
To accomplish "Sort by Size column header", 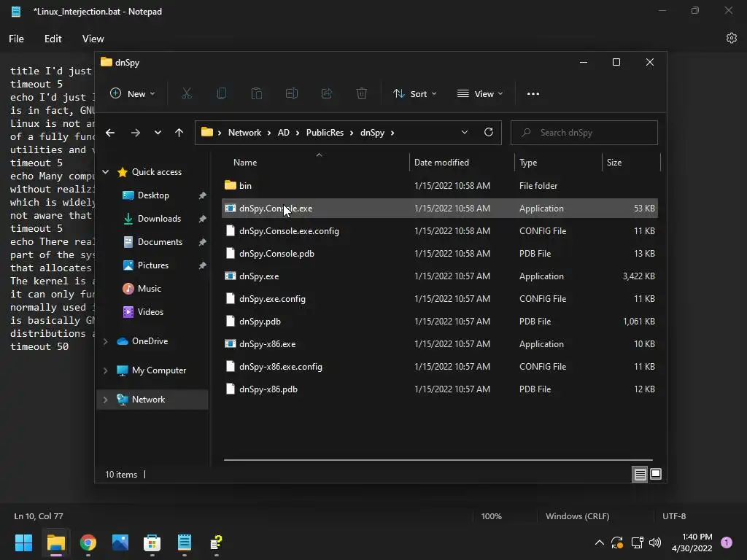I will pos(631,163).
